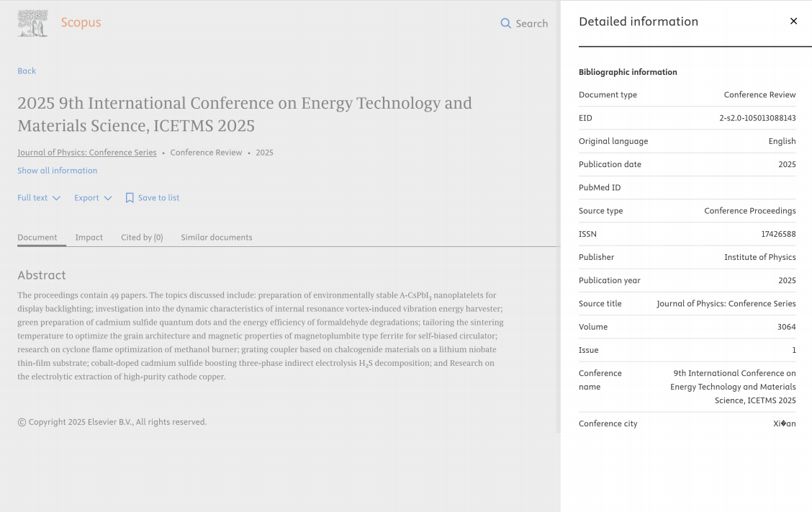Click the Source title value in panel

click(726, 304)
